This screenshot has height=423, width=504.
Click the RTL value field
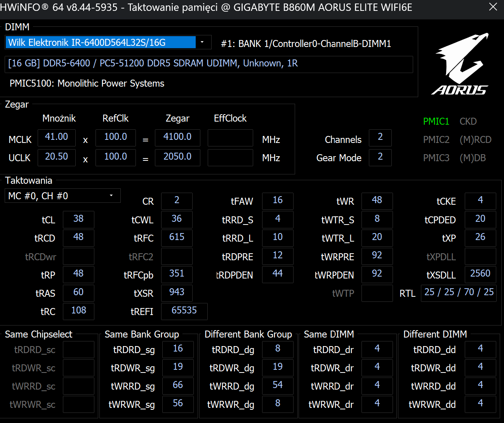pyautogui.click(x=459, y=292)
